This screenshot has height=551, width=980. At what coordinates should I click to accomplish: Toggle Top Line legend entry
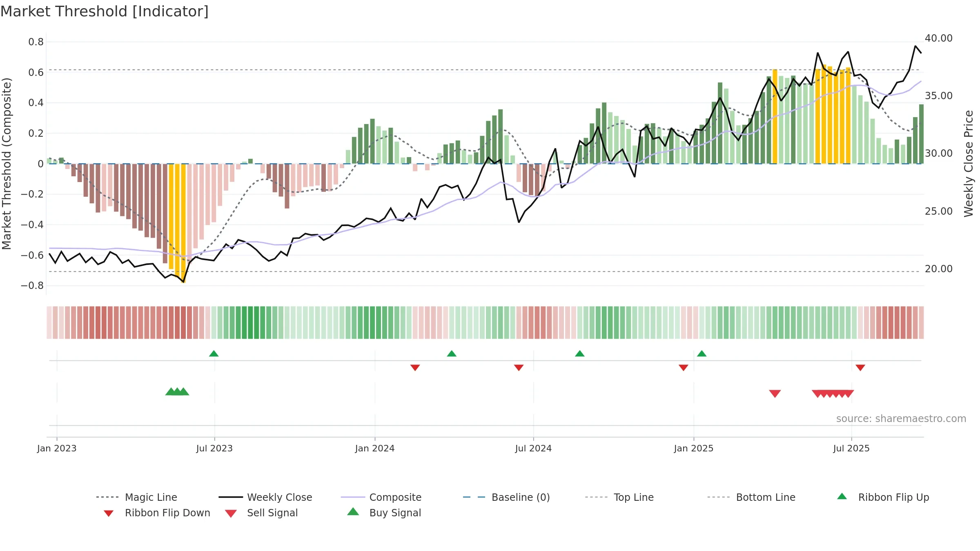pos(619,497)
